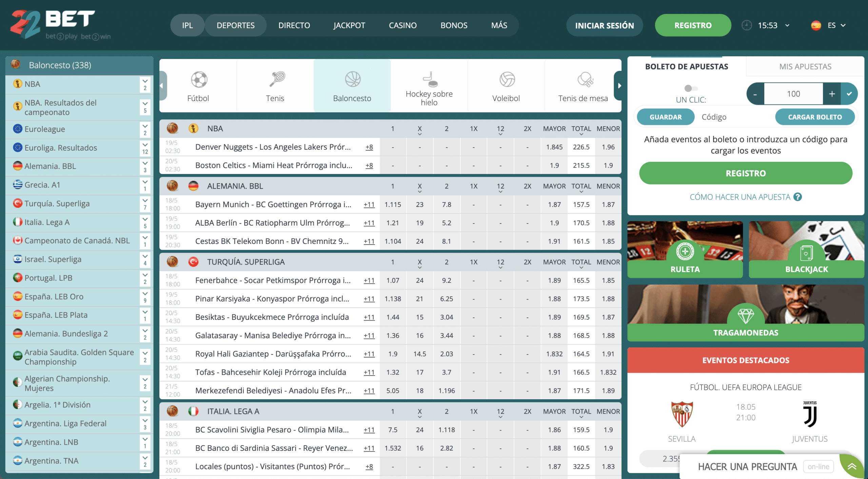Click the clock icon beside 15:53

(x=747, y=25)
